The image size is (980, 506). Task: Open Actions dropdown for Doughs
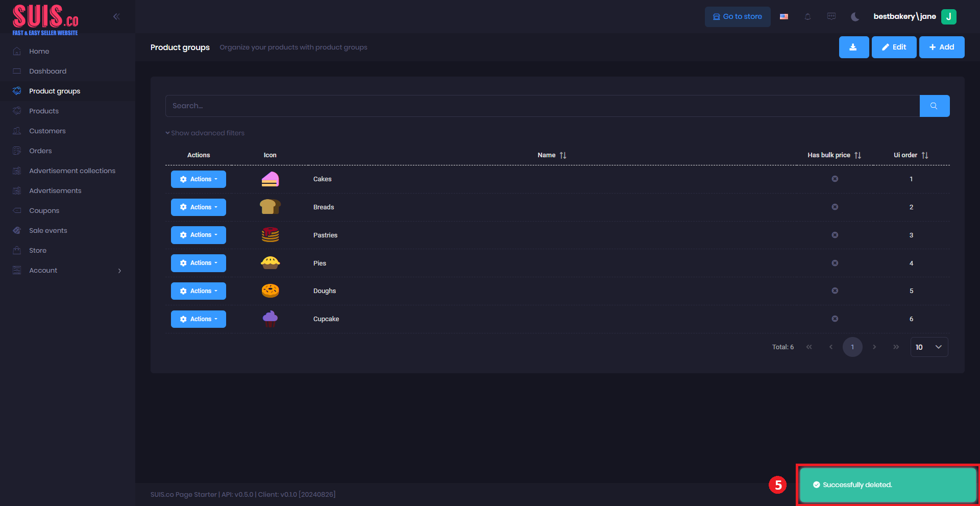tap(199, 291)
